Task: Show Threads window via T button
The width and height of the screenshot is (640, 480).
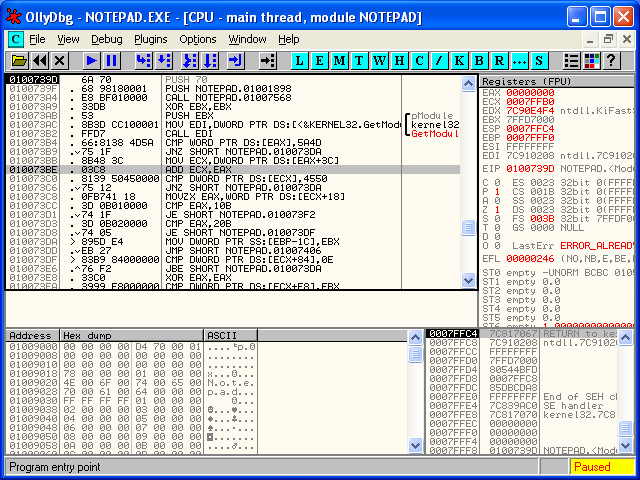Action: pos(359,61)
